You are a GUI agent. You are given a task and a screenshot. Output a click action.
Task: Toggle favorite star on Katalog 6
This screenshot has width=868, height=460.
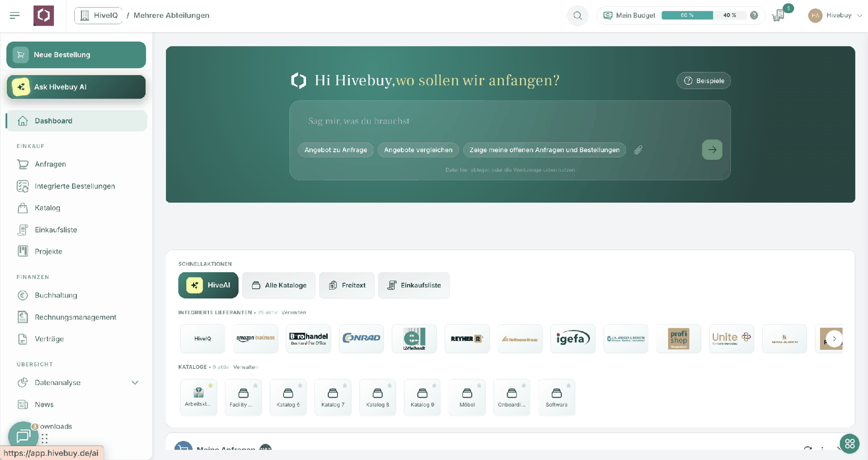tap(300, 385)
